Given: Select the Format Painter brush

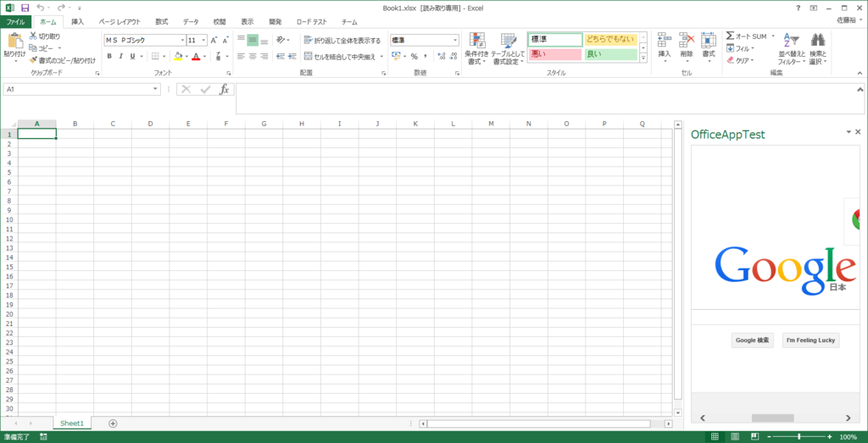Looking at the screenshot, I should (x=33, y=60).
